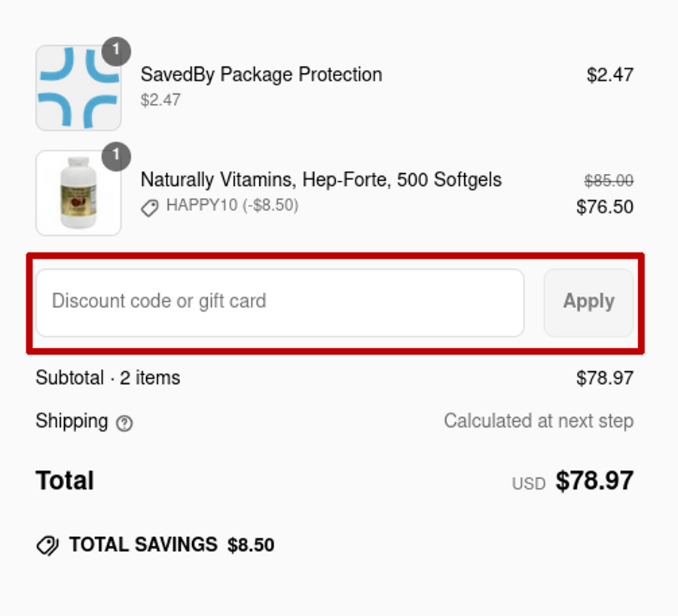Click the USD currency label
The image size is (678, 616).
pyautogui.click(x=528, y=483)
